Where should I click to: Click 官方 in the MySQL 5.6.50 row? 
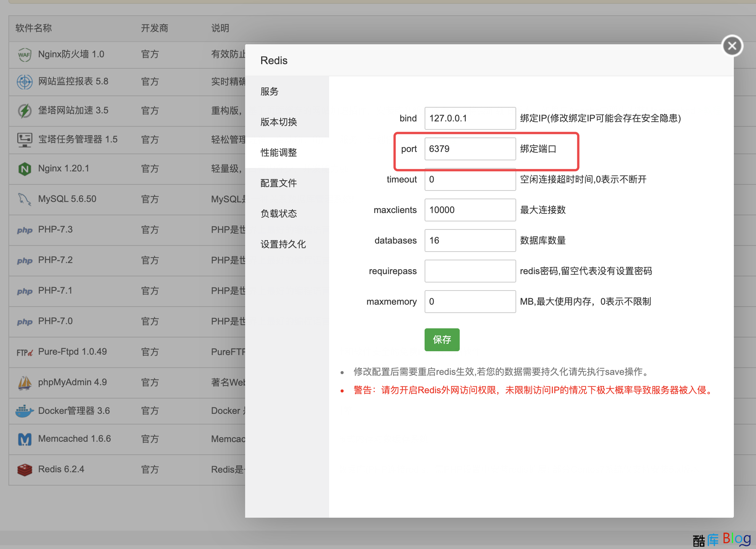tap(150, 199)
